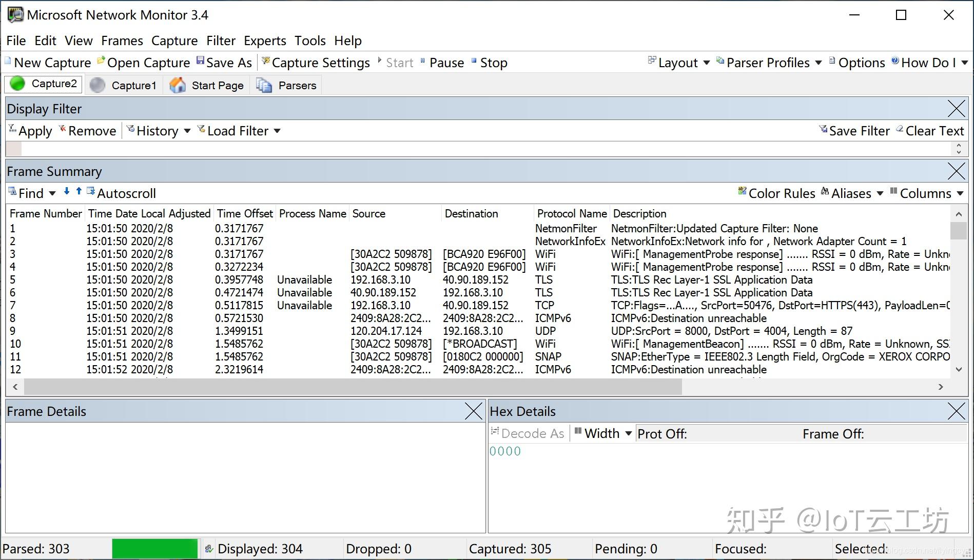Pause the current capture
Image resolution: width=974 pixels, height=560 pixels.
[x=445, y=62]
